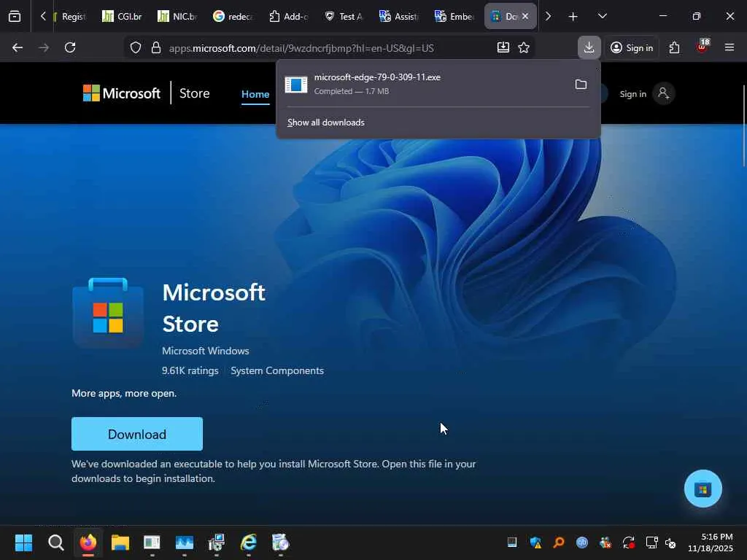
Task: Switch to the Google redec tab
Action: tap(233, 16)
